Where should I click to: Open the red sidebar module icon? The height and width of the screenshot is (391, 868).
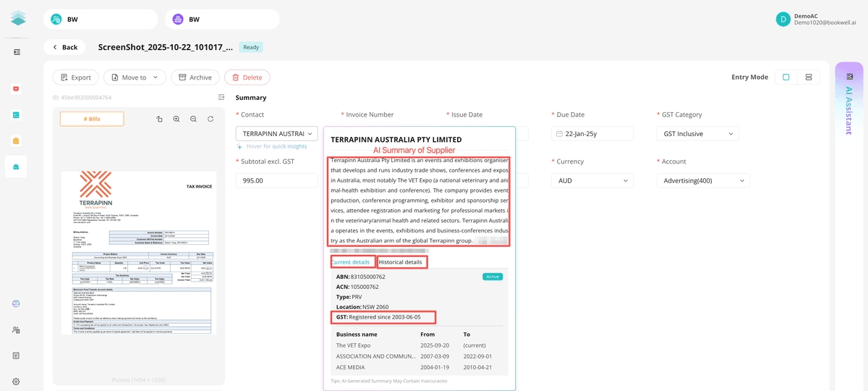pyautogui.click(x=16, y=89)
